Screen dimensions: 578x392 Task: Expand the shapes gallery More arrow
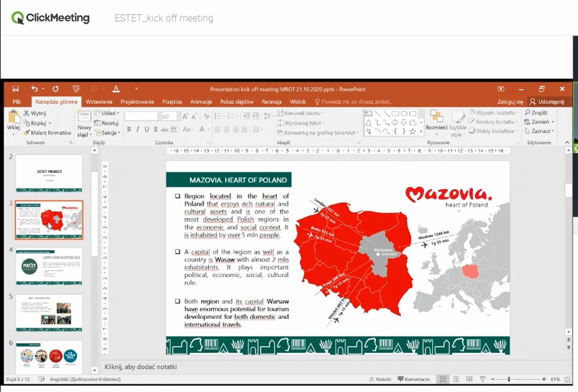click(421, 131)
